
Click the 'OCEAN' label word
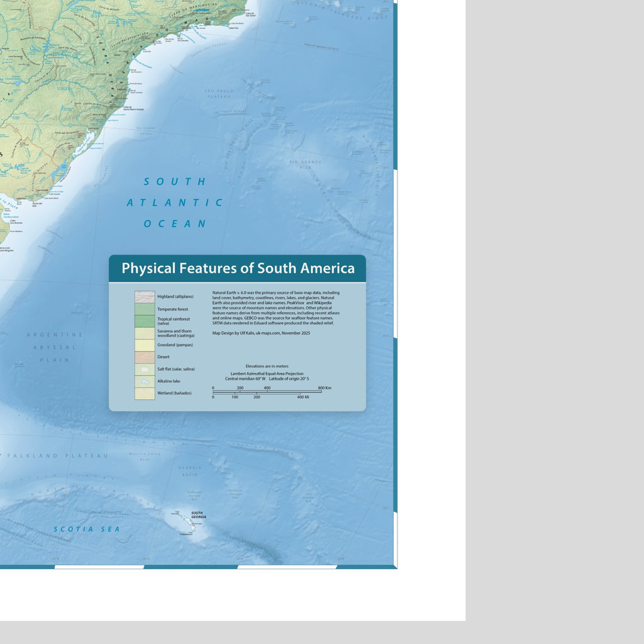175,224
